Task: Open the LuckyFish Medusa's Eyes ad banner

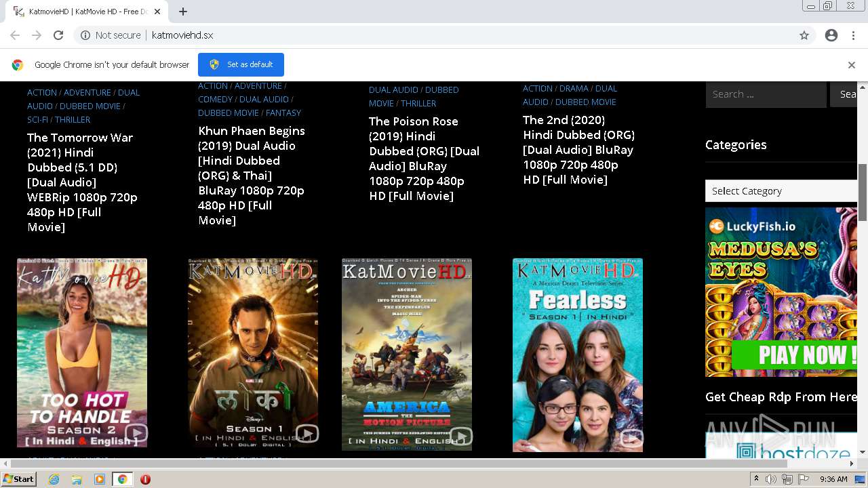Action: (781, 292)
